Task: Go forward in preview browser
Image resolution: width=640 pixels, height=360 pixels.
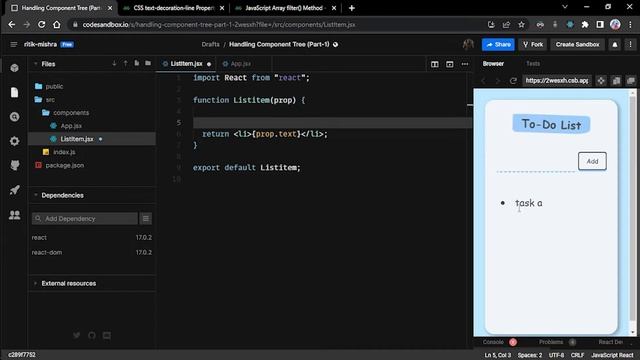Action: (x=498, y=80)
